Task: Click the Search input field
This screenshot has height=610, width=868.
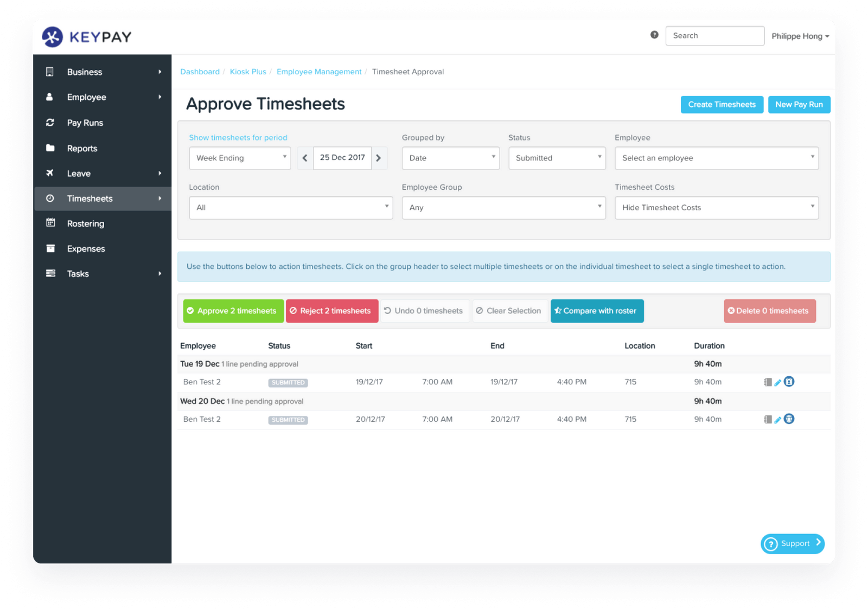Action: (715, 36)
